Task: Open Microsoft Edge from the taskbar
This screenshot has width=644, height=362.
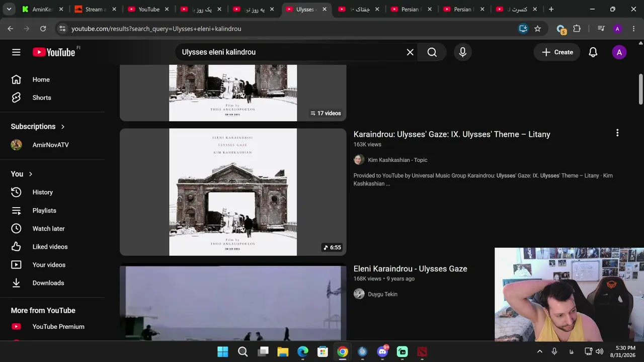Action: [x=302, y=351]
